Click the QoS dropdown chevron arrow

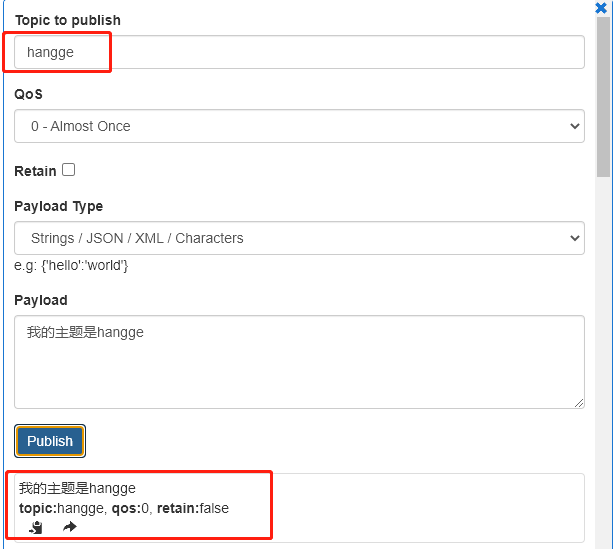(574, 126)
